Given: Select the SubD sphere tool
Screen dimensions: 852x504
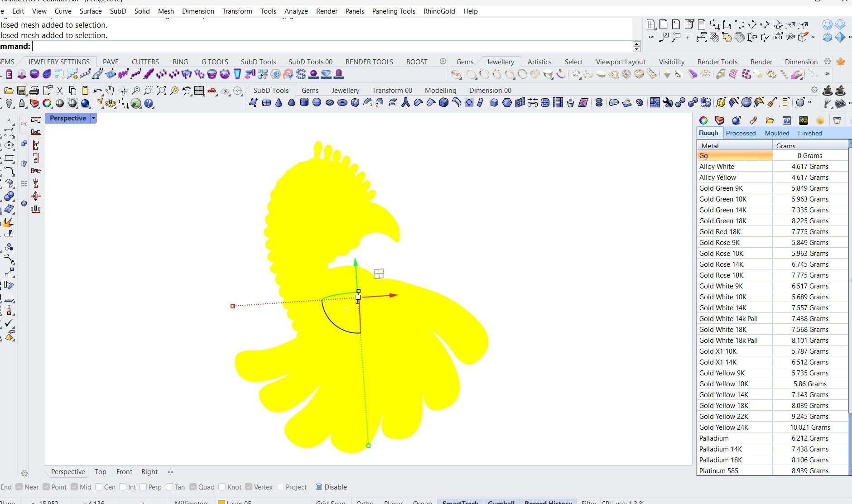Looking at the screenshot, I should pyautogui.click(x=317, y=103).
